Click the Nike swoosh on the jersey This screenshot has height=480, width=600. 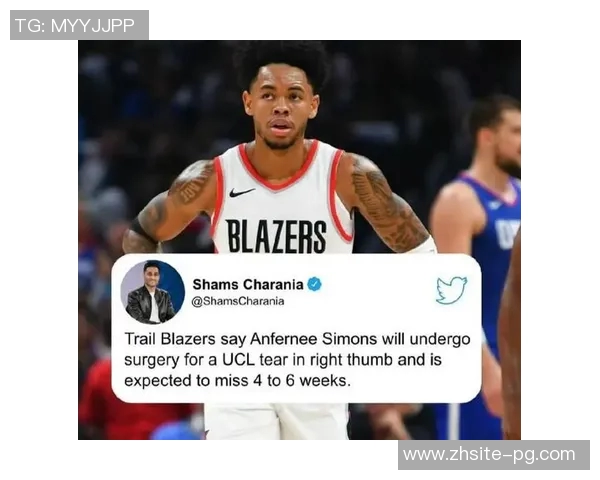[242, 192]
